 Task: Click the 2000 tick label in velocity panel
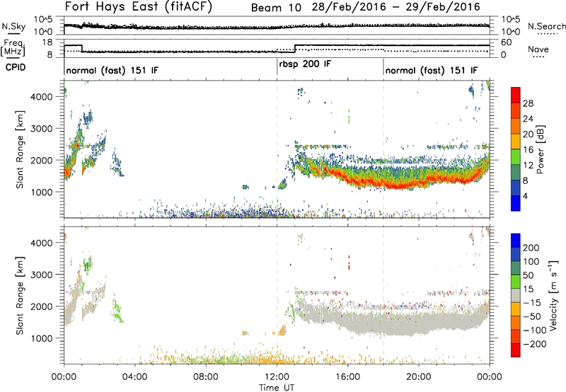41,306
